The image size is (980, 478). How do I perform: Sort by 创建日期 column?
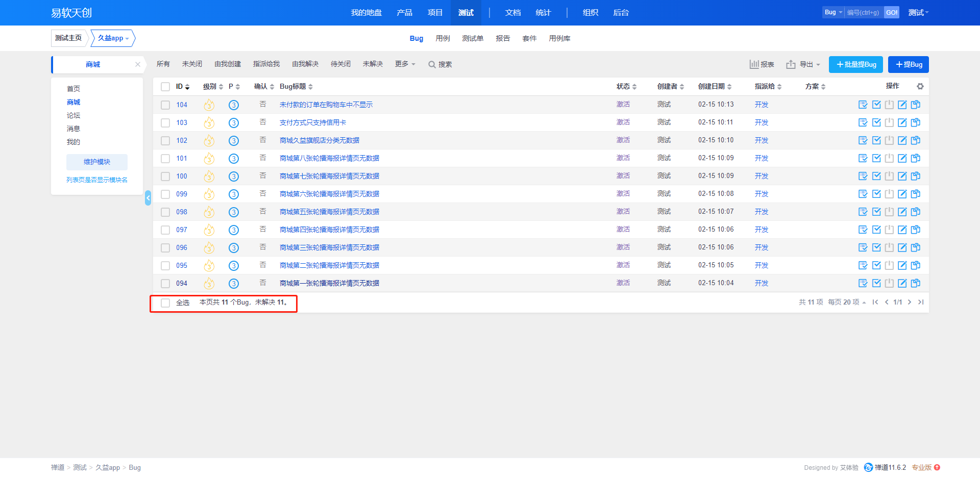pyautogui.click(x=715, y=87)
